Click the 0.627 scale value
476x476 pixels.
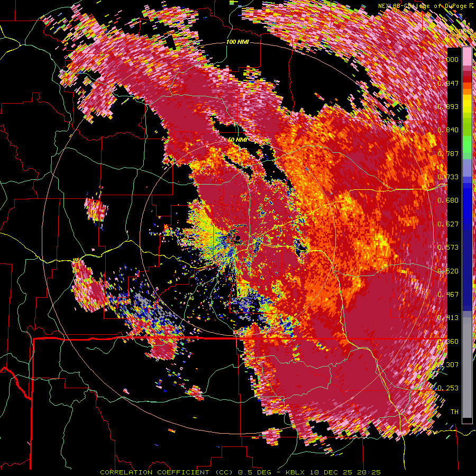(448, 224)
